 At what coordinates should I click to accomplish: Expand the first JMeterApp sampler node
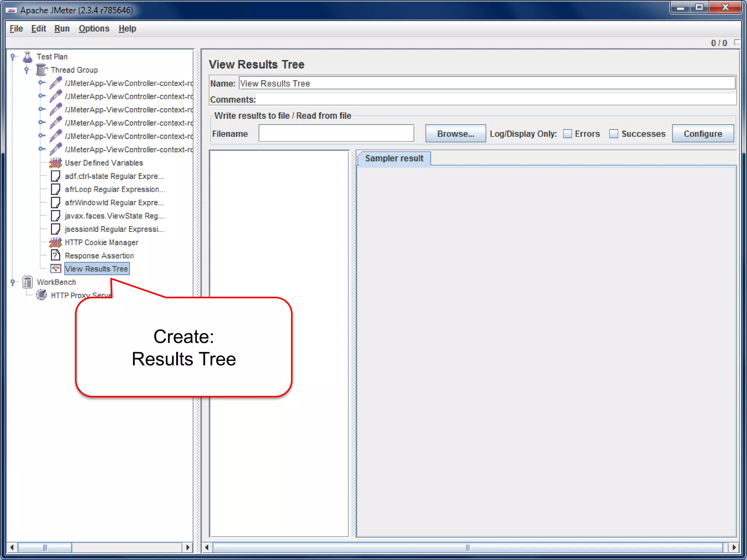point(42,83)
